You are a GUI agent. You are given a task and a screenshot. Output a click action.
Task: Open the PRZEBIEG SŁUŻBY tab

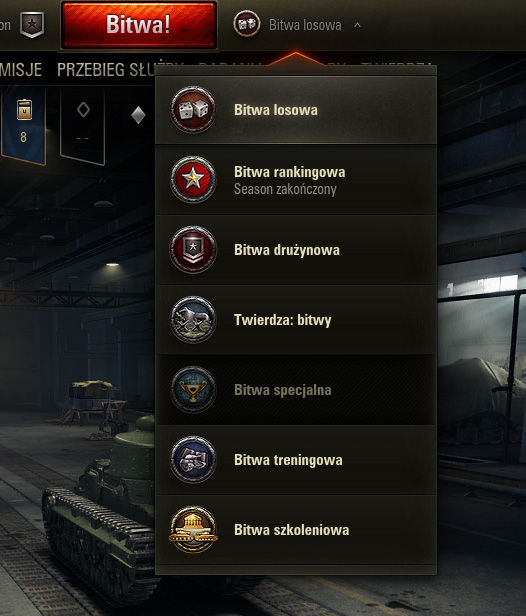(106, 70)
